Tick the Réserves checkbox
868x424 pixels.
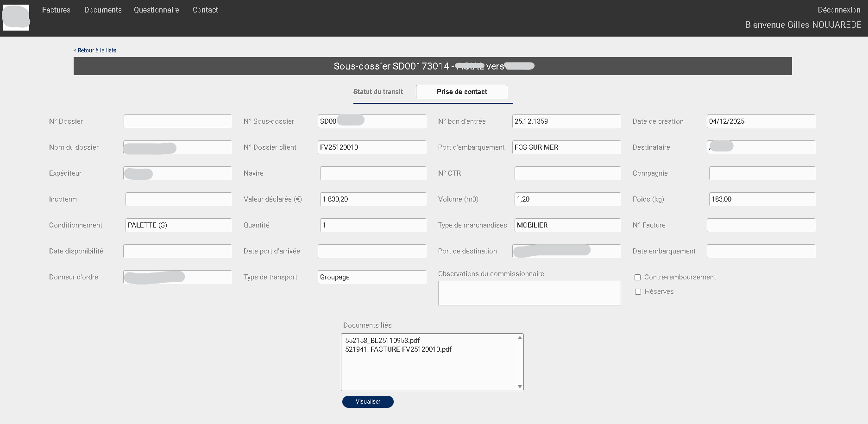pos(638,291)
